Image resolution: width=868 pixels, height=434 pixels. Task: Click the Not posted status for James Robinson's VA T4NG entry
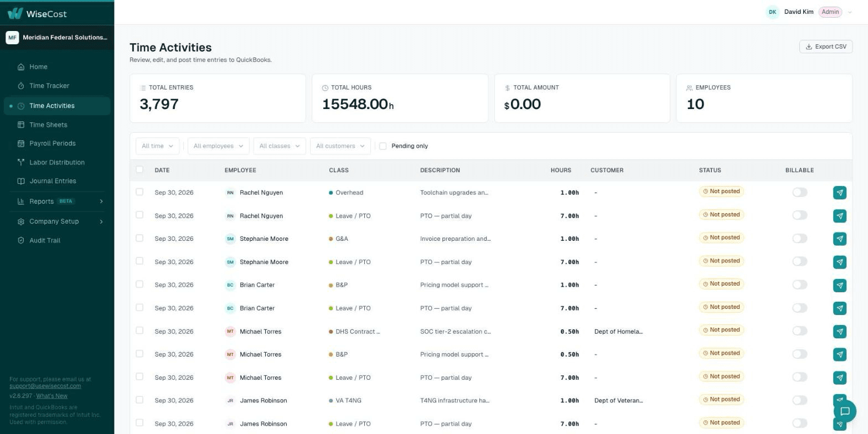coord(721,400)
